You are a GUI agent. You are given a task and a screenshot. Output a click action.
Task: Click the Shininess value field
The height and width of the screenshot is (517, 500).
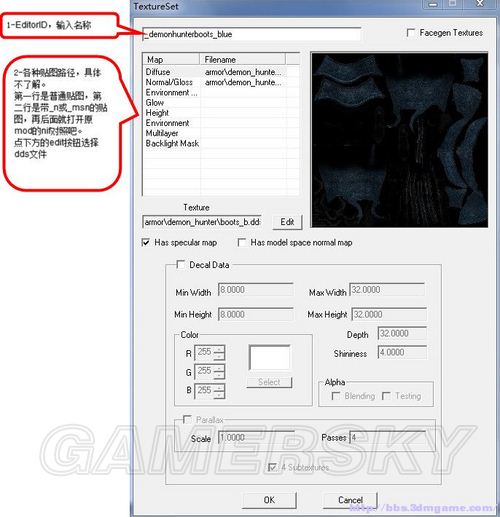402,352
